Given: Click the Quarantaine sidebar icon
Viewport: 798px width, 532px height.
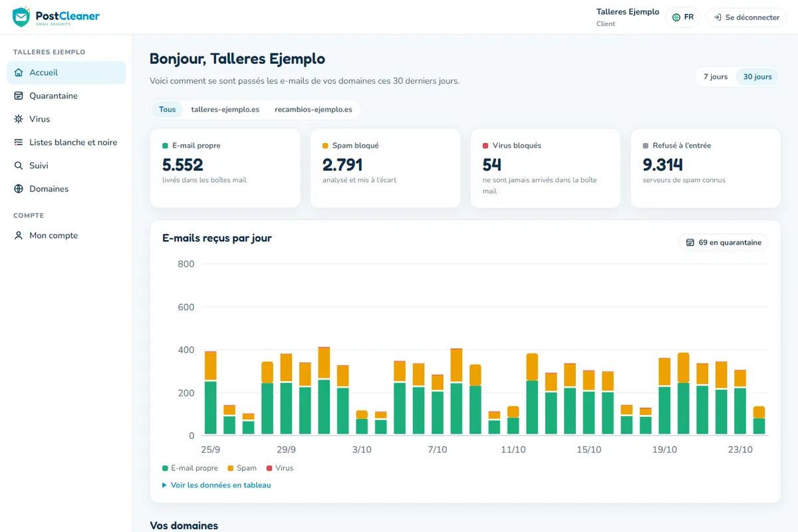Looking at the screenshot, I should (19, 96).
